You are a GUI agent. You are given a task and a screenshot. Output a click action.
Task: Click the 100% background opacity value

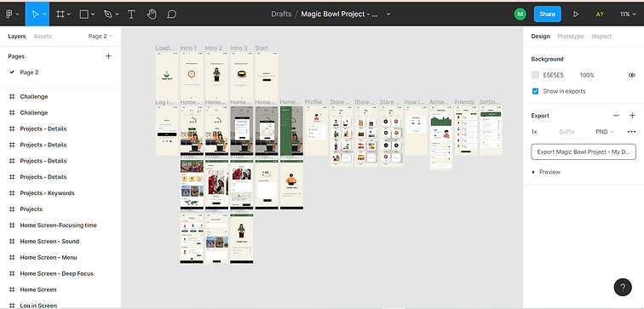click(587, 75)
